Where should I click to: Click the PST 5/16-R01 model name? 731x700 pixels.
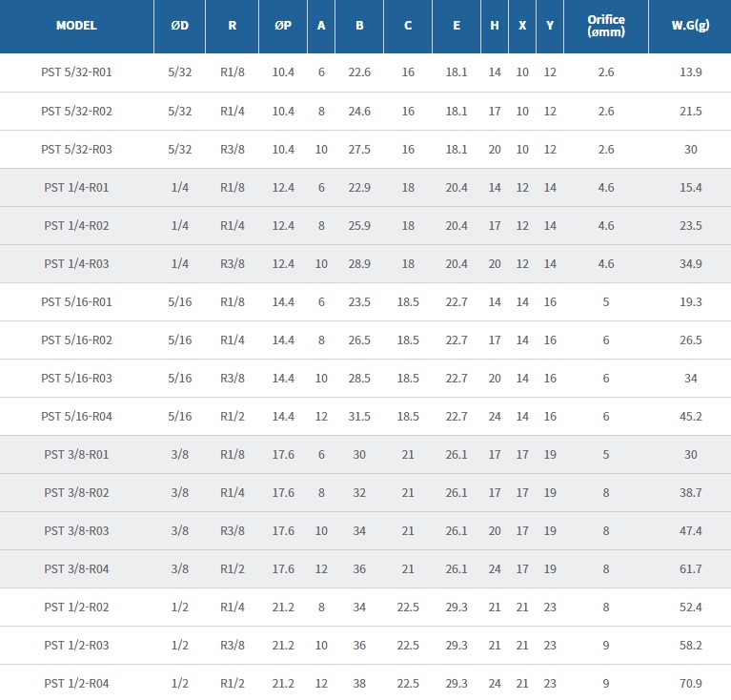(x=76, y=301)
